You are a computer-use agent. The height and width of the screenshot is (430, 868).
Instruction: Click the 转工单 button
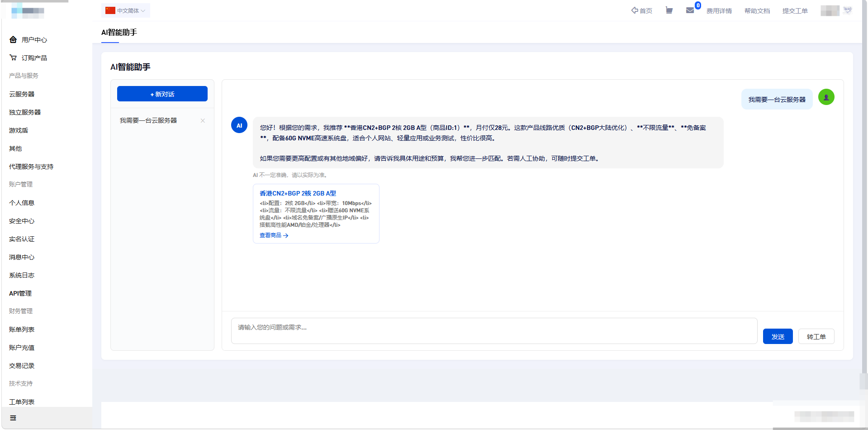click(816, 336)
